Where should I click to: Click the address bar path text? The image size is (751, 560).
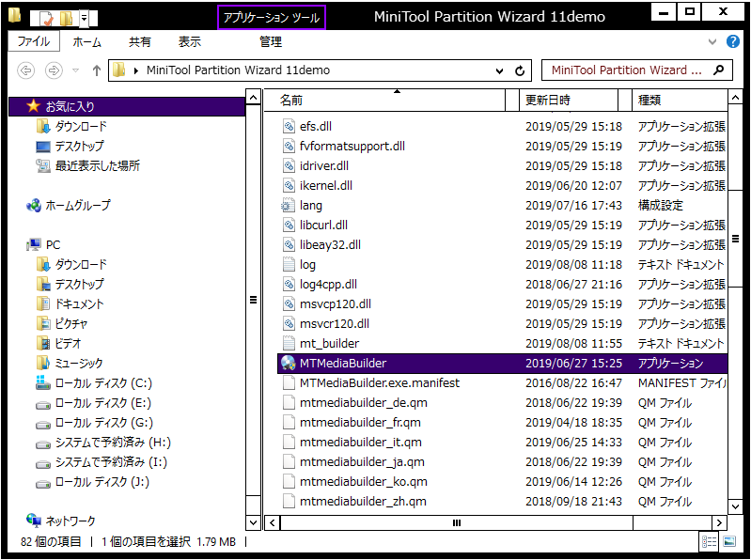tap(238, 70)
